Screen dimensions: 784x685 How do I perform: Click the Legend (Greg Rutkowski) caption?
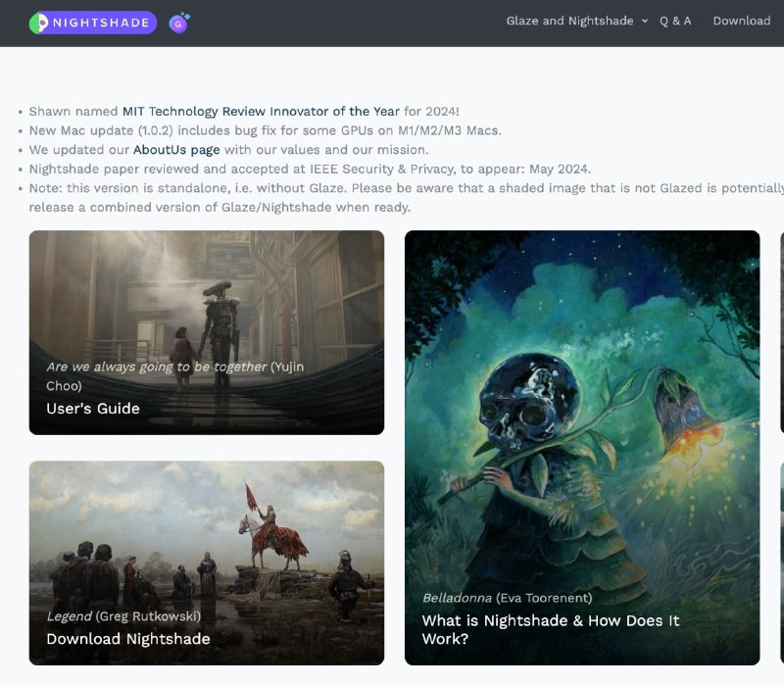(123, 616)
